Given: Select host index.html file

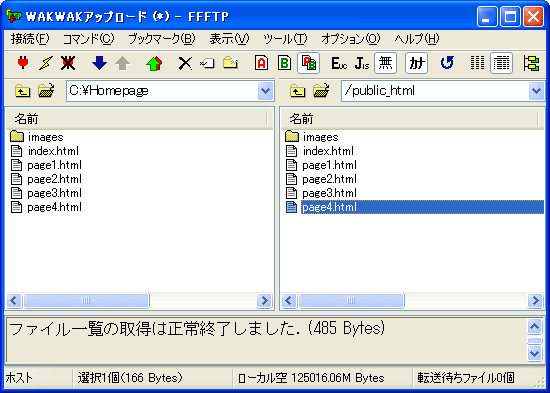Looking at the screenshot, I should click(x=320, y=151).
